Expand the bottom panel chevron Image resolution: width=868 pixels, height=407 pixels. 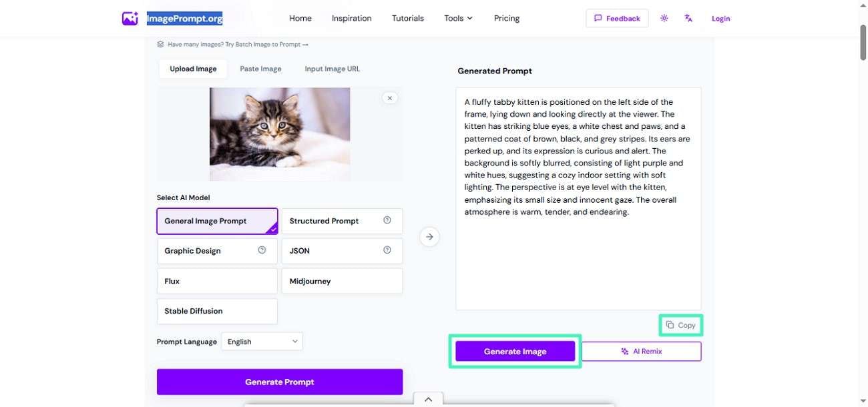tap(428, 399)
